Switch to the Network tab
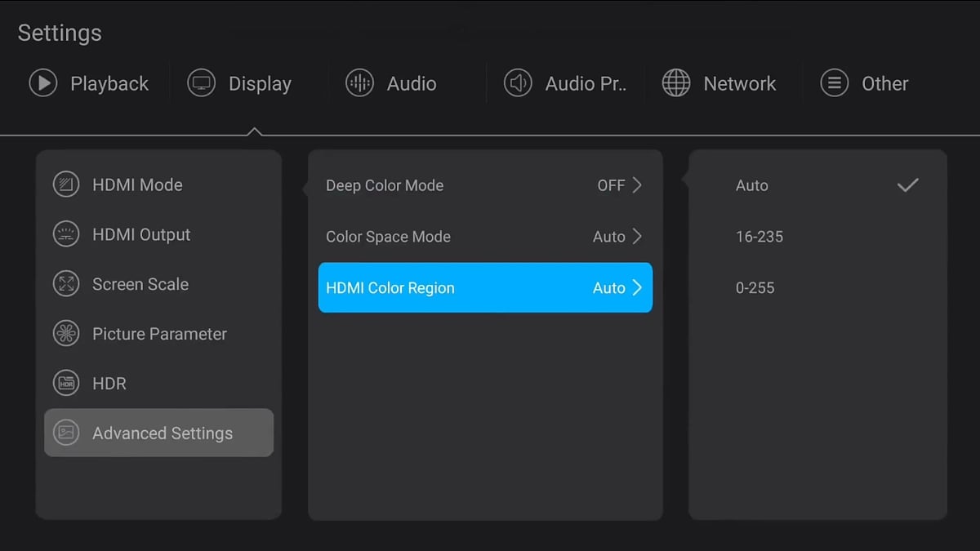980x551 pixels. (739, 83)
